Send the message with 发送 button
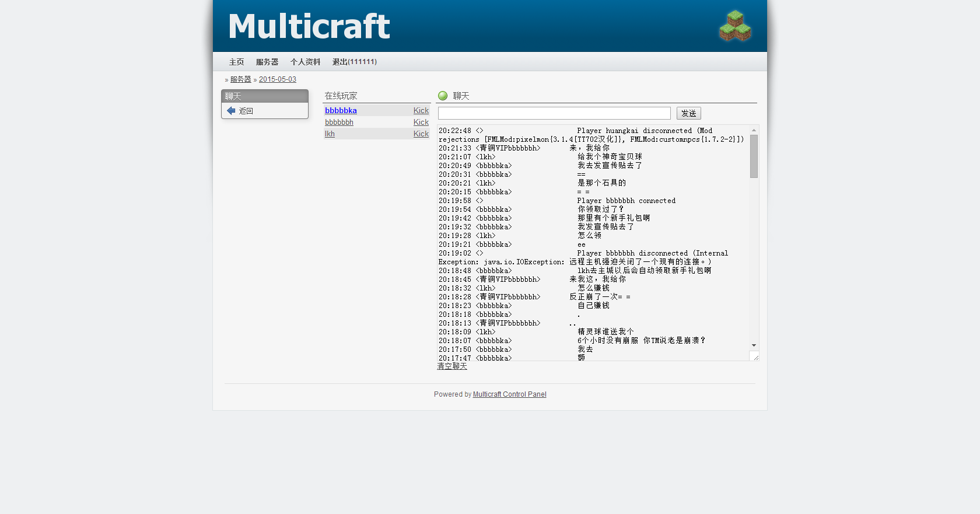 pos(689,113)
